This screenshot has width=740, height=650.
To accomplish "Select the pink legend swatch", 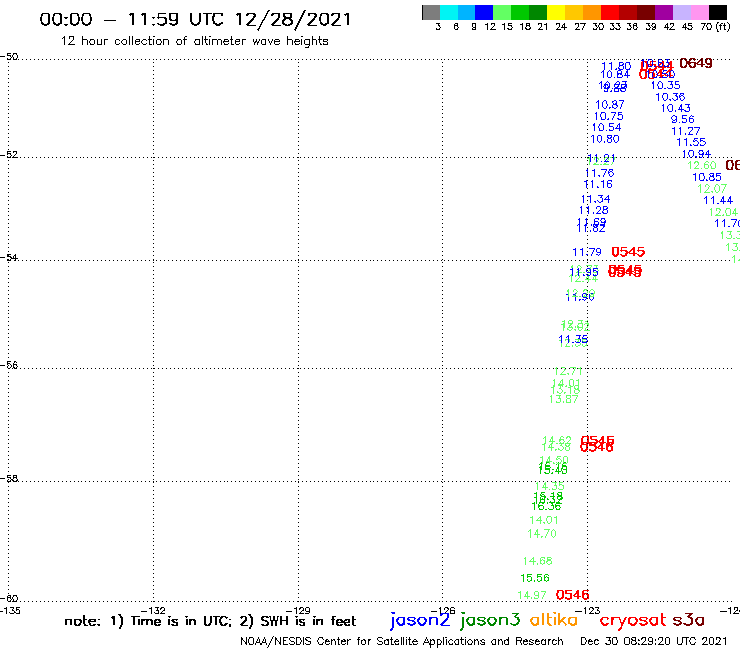I will 699,13.
